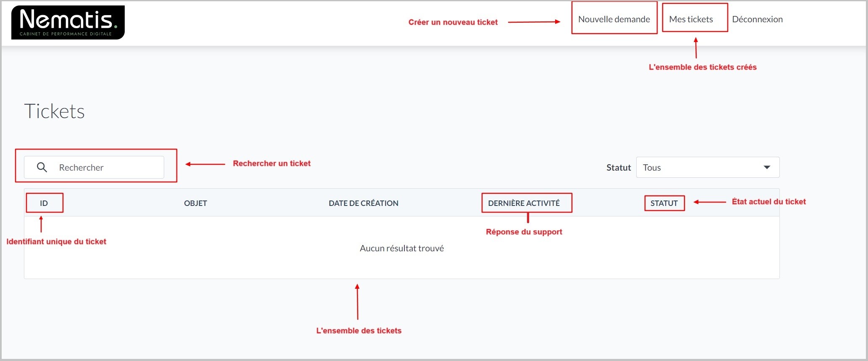Log out via the Déconnexion link
The image size is (868, 361).
point(757,19)
